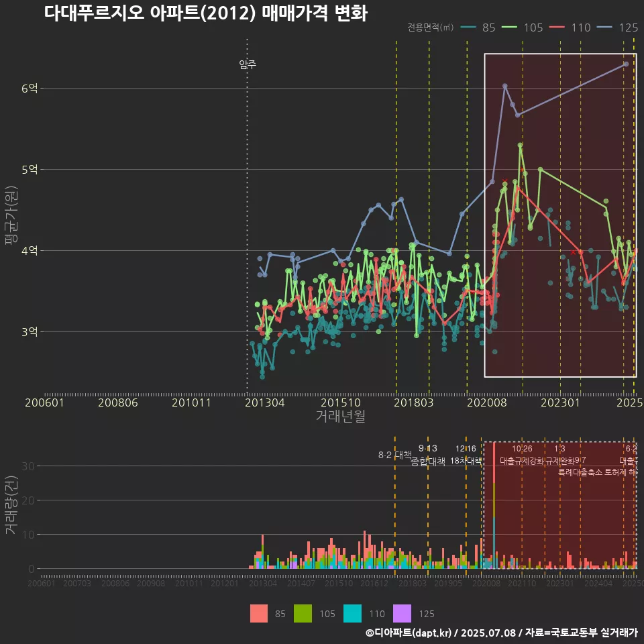Click the 입주 annotation label
The width and height of the screenshot is (644, 644).
coord(248,64)
